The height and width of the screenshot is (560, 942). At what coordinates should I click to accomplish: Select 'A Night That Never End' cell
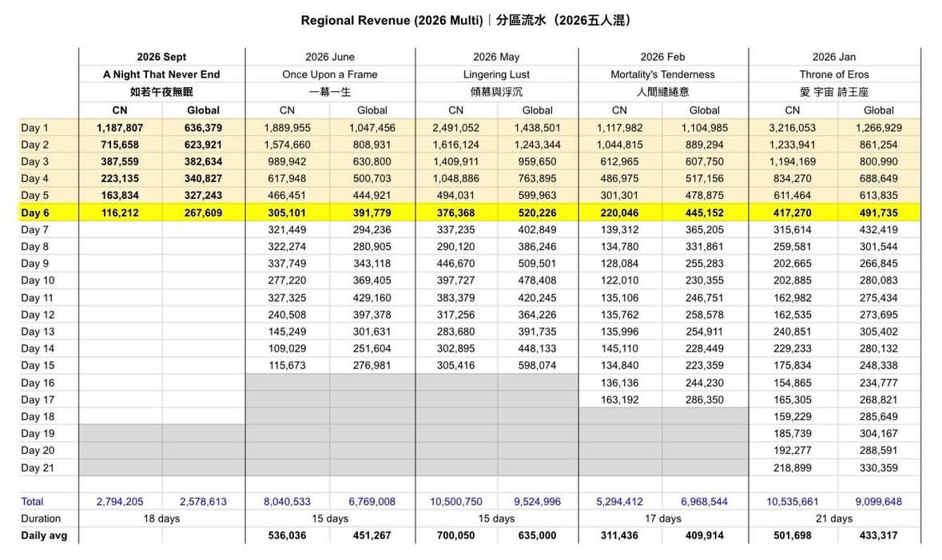coord(161,74)
